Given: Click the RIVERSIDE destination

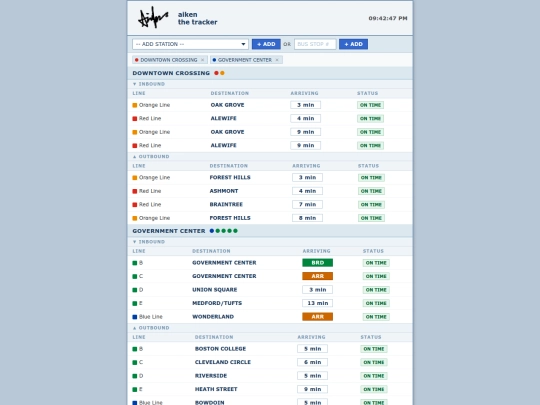Looking at the screenshot, I should pos(211,376).
